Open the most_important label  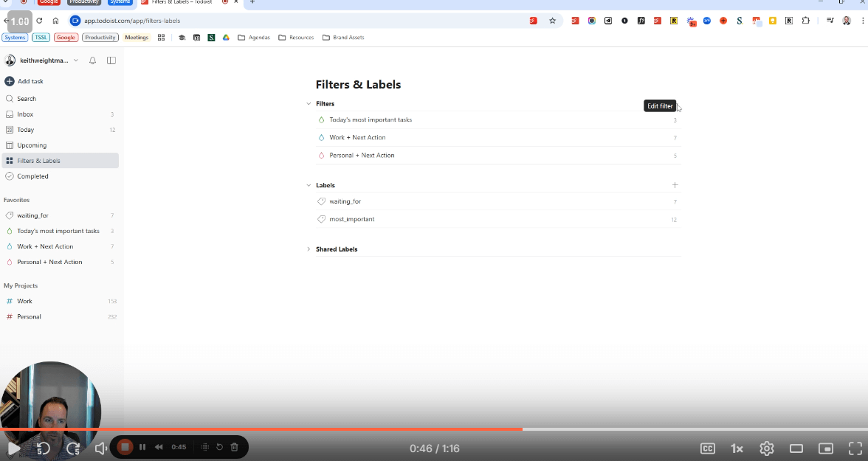[497, 219]
